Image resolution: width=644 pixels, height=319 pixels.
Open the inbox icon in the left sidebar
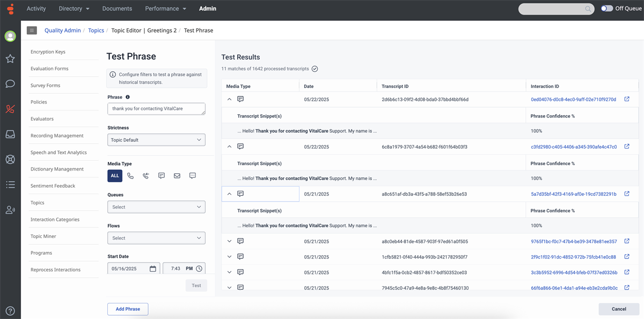point(10,135)
